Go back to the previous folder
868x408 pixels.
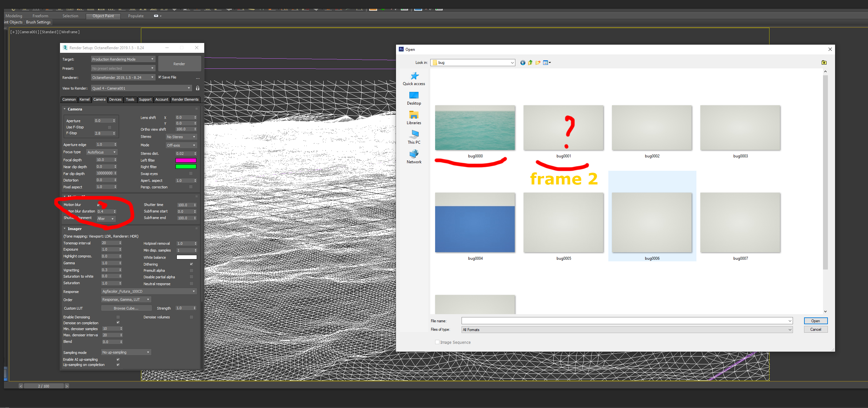(x=523, y=63)
